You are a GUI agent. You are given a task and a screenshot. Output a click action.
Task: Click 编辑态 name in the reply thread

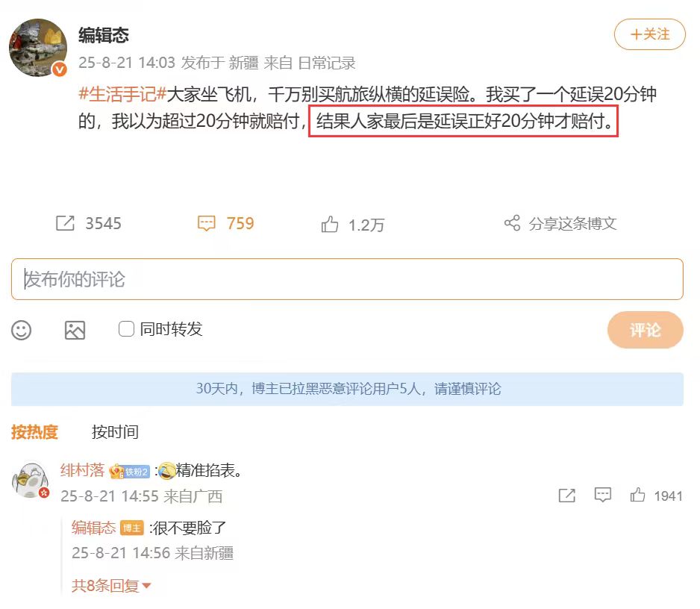(94, 528)
